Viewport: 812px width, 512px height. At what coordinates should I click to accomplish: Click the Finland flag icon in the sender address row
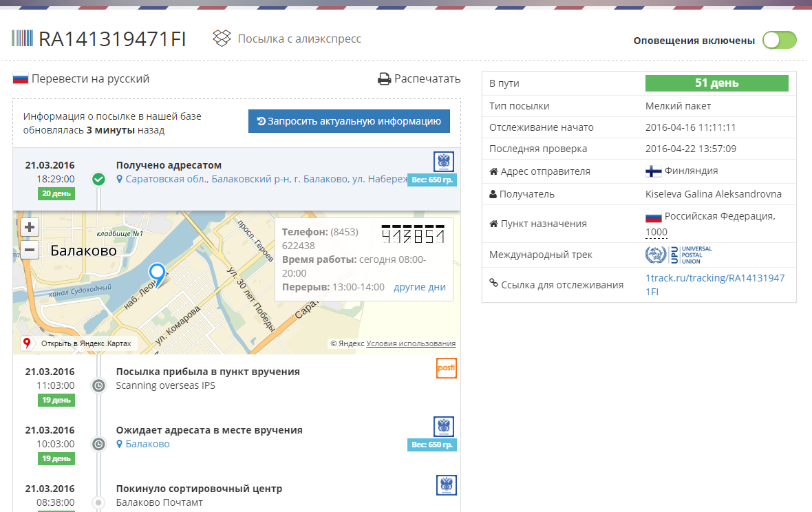[654, 171]
